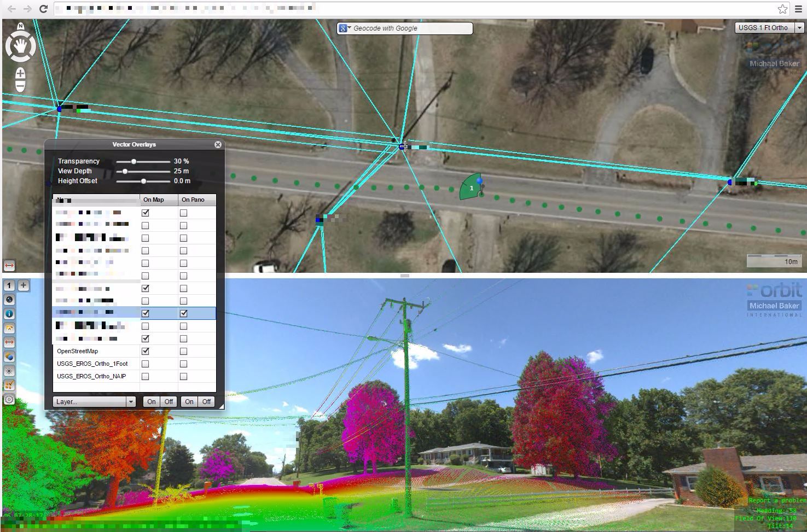Image resolution: width=807 pixels, height=532 pixels.
Task: Open the Google geocode provider dropdown arrow
Action: tap(349, 28)
